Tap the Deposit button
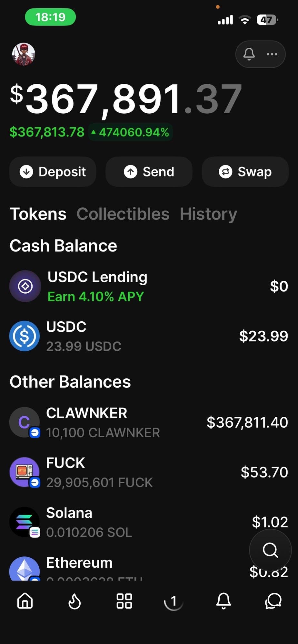The width and height of the screenshot is (298, 644). (x=53, y=172)
